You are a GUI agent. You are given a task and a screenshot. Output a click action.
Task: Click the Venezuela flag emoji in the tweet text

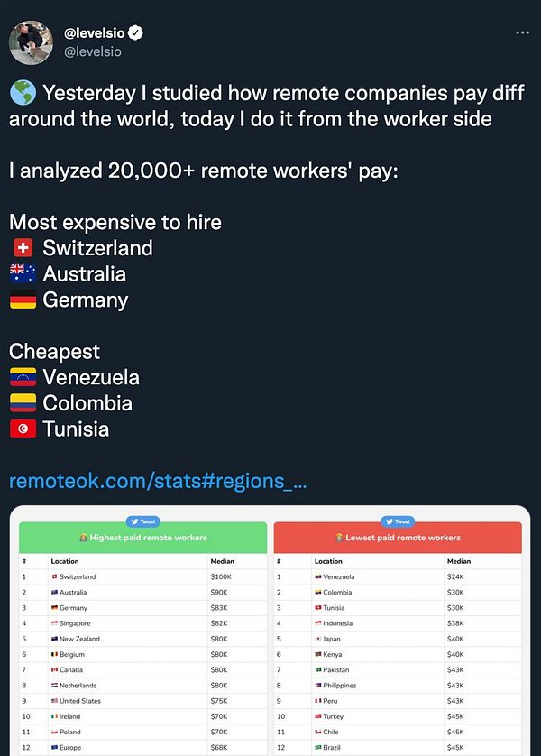(23, 377)
